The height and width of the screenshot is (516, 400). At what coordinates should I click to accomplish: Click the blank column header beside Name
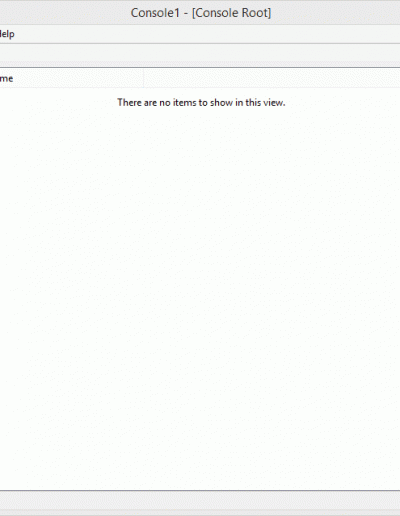coord(272,79)
